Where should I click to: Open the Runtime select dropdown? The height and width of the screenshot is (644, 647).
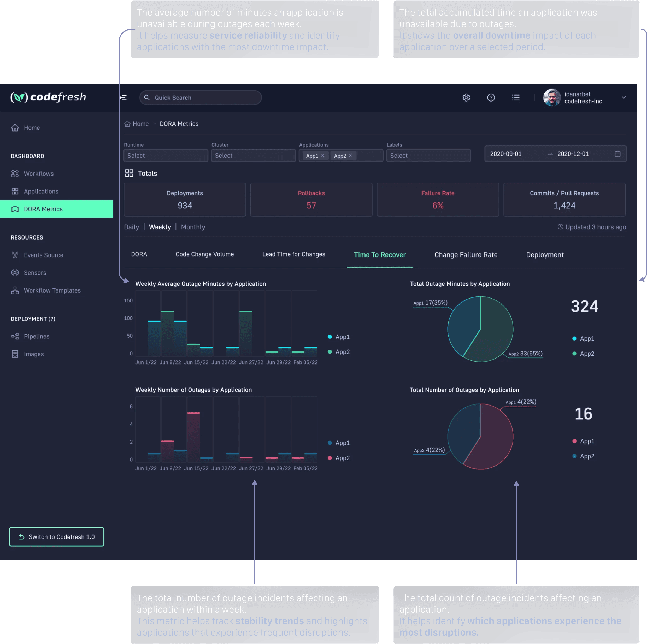coord(166,156)
